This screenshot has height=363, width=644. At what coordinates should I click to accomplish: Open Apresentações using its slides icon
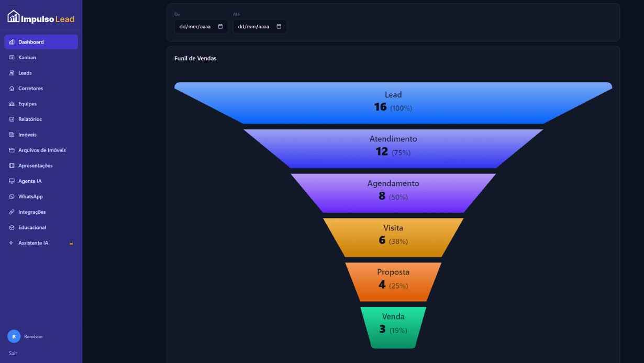[12, 166]
